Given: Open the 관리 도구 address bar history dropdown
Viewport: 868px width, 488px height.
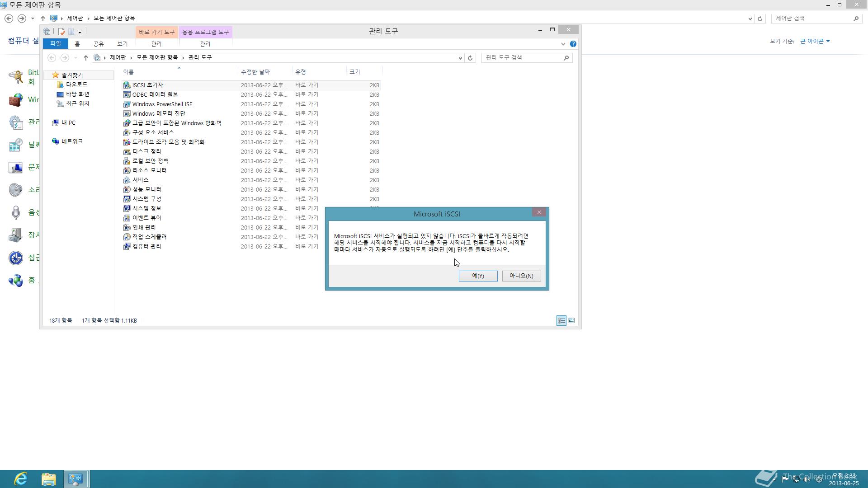Looking at the screenshot, I should [460, 58].
